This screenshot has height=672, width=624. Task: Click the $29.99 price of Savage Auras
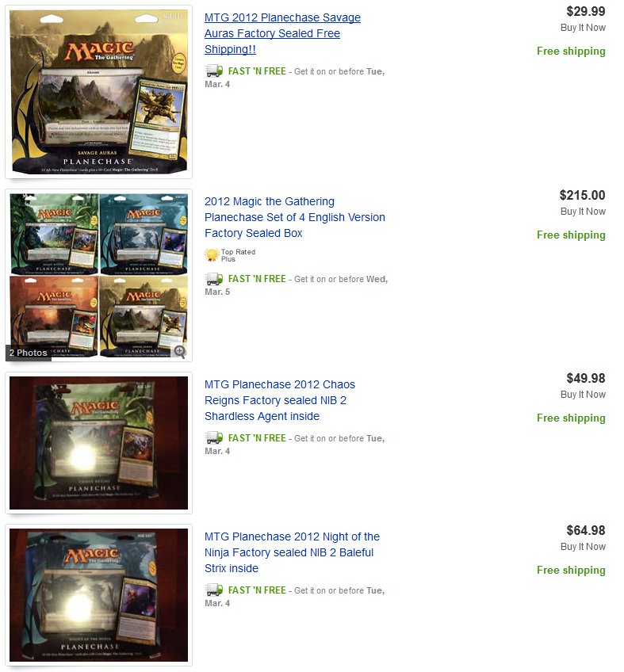(x=585, y=11)
